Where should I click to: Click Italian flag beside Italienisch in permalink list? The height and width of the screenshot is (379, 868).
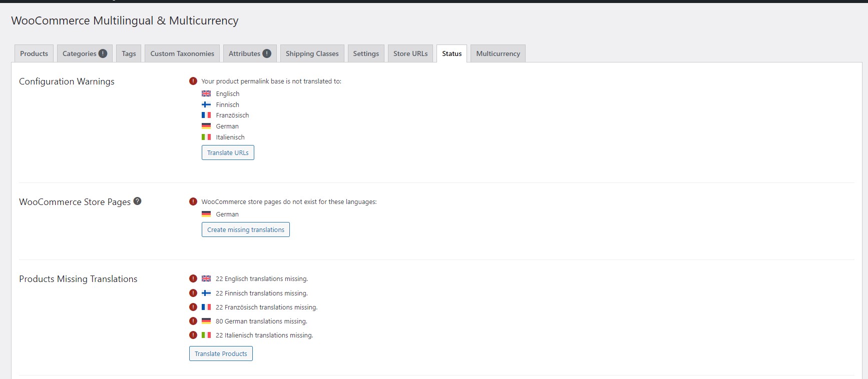pos(206,137)
